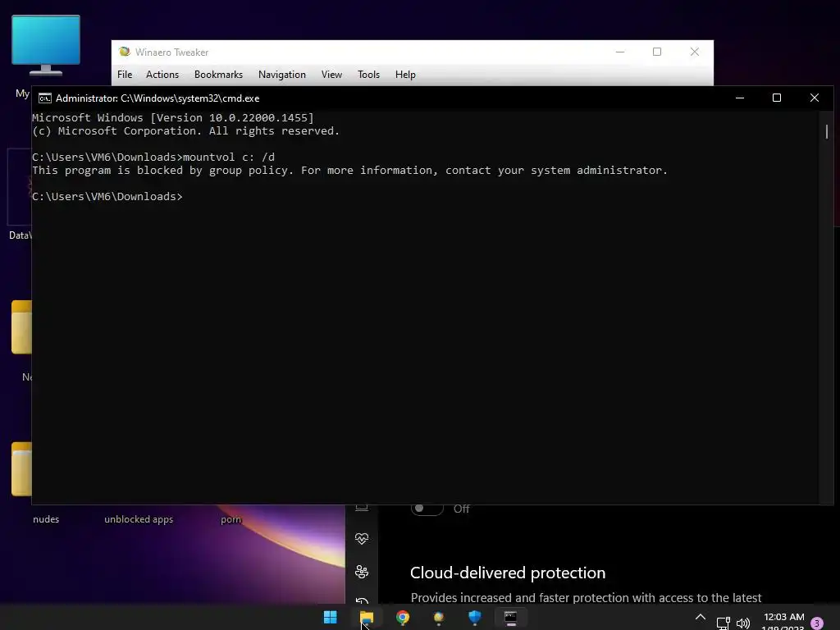
Task: Switch to Winaero Tweaker via taskbar icon
Action: tap(439, 618)
